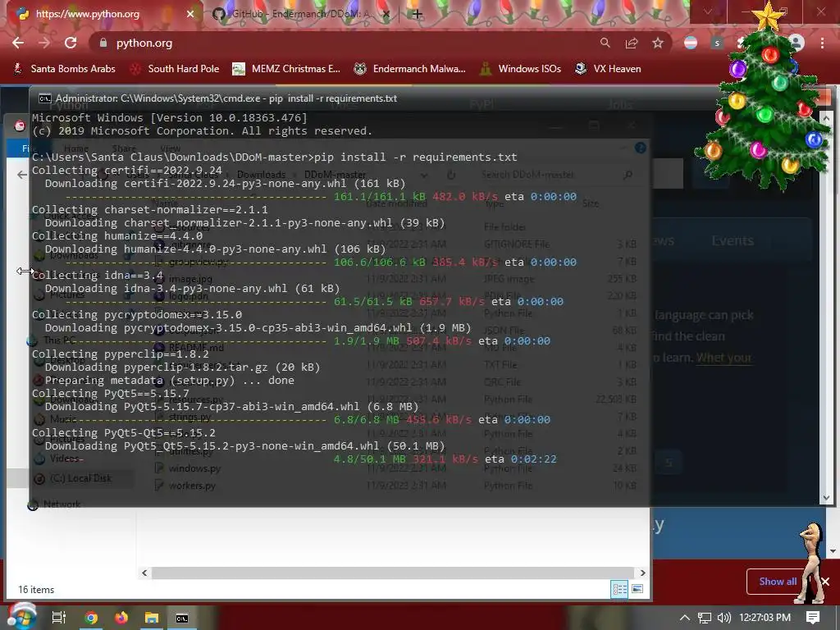Viewport: 840px width, 630px height.
Task: Close the Chrome downloads bar
Action: [x=825, y=582]
